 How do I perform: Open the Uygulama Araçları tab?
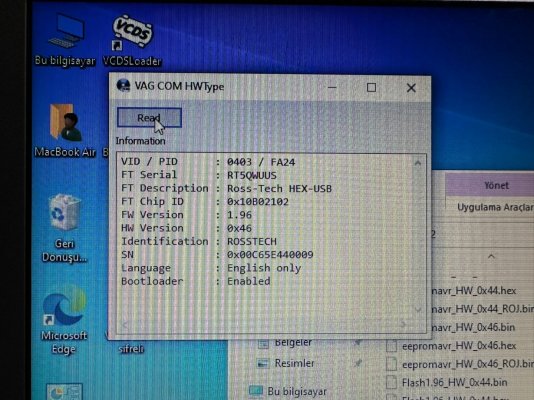495,207
